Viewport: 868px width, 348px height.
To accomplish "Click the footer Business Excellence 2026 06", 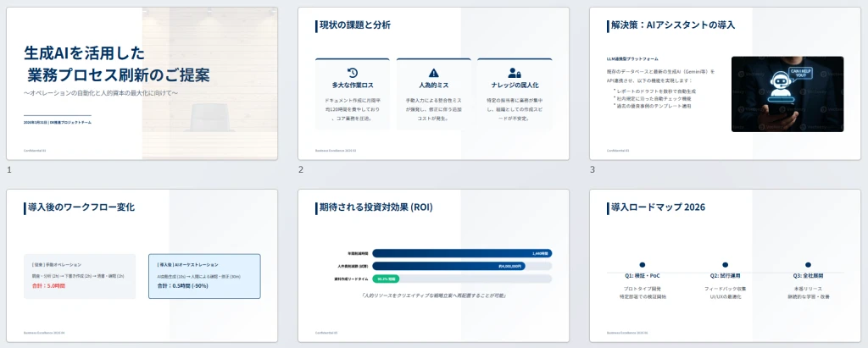I will coord(628,333).
